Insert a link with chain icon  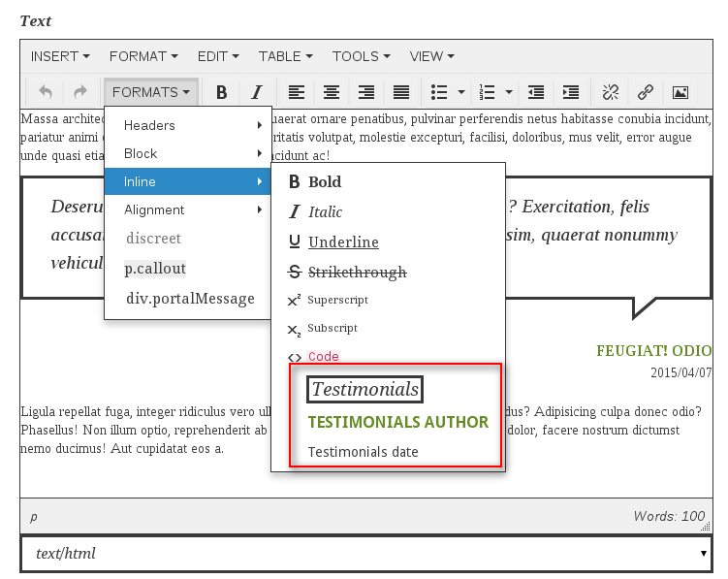[646, 92]
